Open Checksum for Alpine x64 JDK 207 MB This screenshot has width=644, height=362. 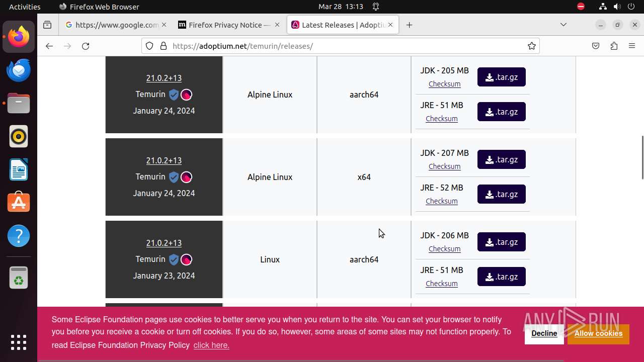444,166
